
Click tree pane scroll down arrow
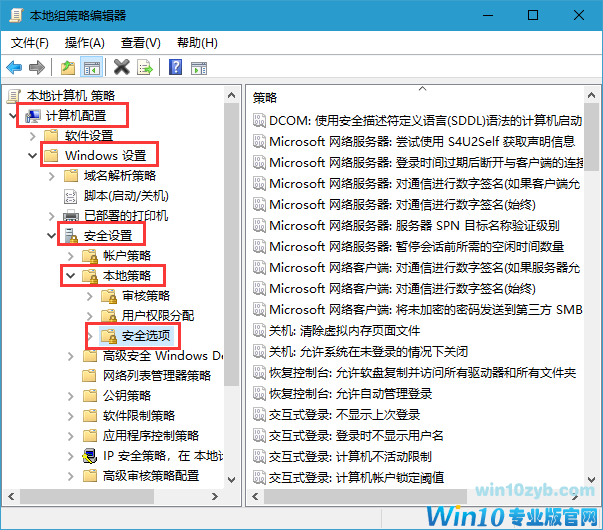(x=232, y=480)
